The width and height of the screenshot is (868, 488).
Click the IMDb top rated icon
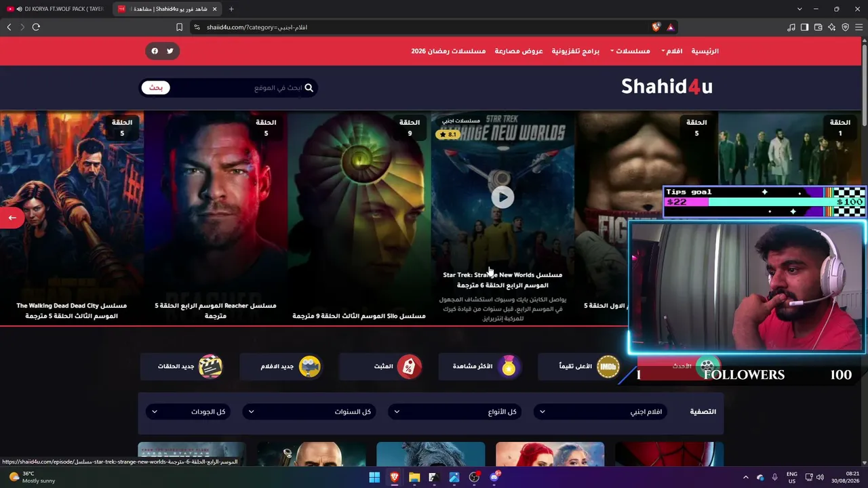coord(608,367)
